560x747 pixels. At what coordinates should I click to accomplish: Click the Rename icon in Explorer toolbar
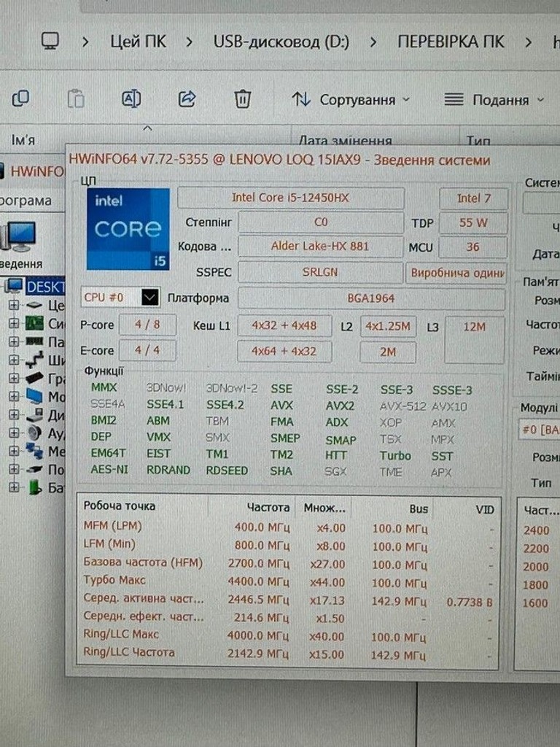click(131, 98)
